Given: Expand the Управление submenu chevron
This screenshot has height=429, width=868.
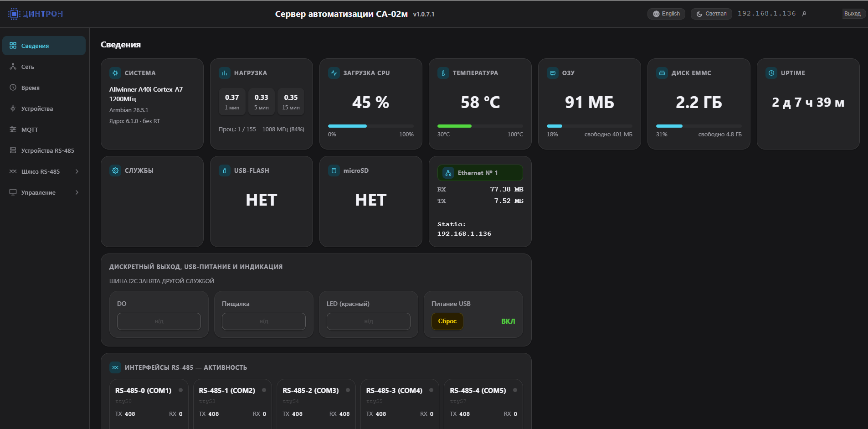Looking at the screenshot, I should 77,192.
